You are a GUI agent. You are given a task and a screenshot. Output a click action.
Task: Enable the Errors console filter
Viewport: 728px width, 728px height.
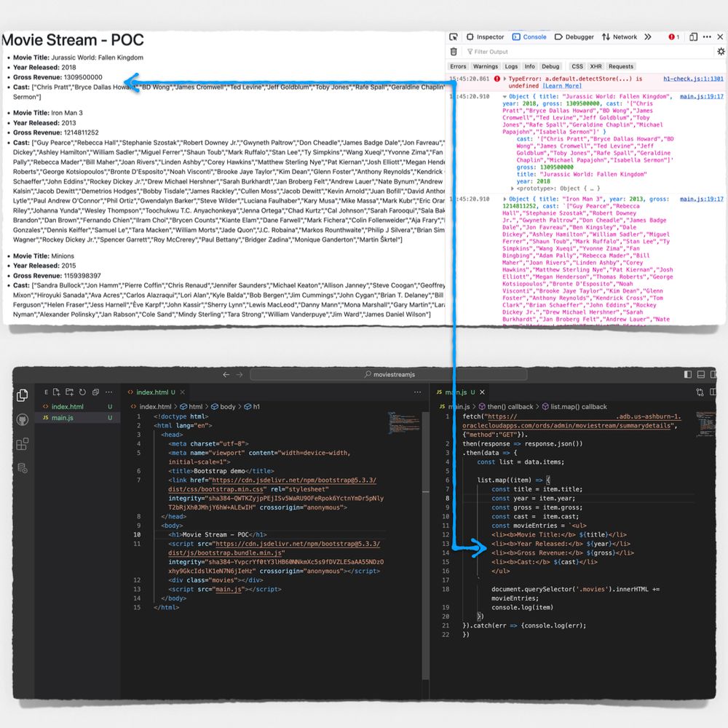[x=459, y=66]
